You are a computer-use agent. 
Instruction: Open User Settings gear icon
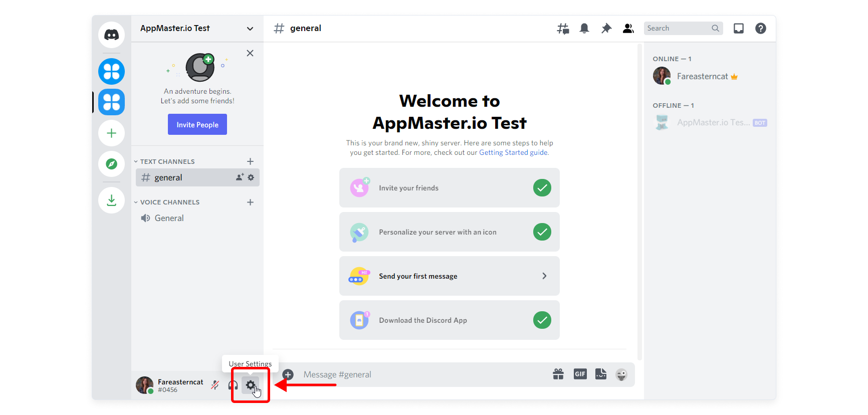coord(251,385)
